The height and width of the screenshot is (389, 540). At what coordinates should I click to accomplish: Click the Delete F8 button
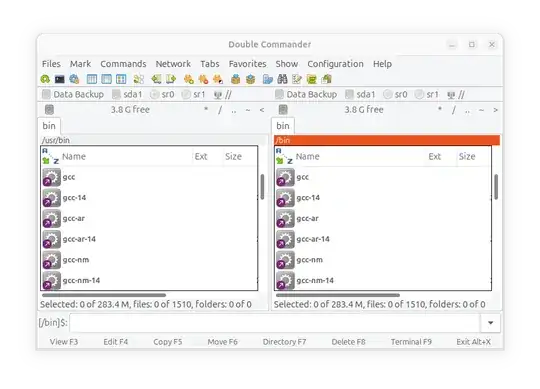tap(348, 342)
